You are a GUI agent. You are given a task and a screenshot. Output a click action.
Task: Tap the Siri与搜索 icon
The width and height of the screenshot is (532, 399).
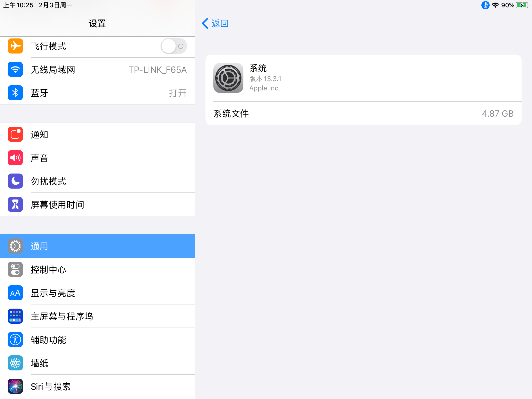[15, 387]
